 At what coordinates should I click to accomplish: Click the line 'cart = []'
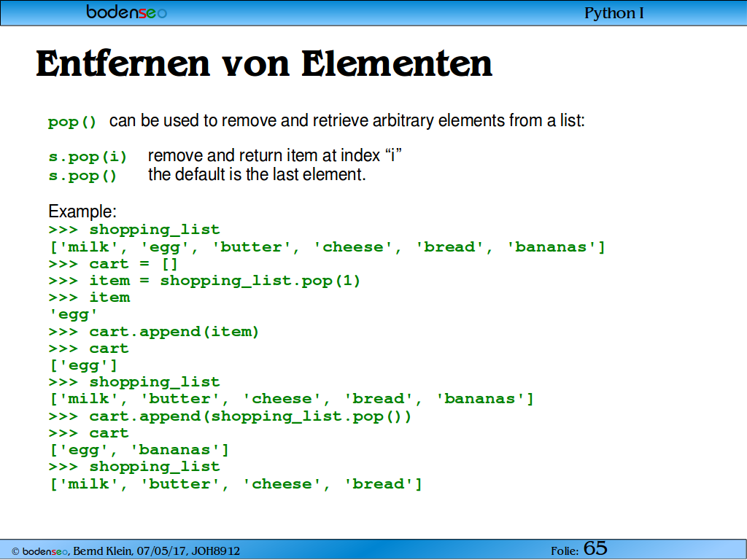113,264
